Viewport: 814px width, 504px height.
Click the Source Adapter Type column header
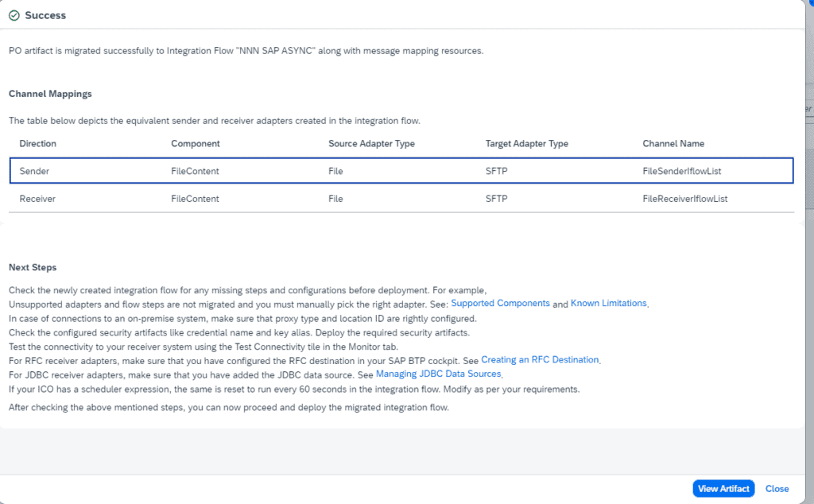coord(371,143)
